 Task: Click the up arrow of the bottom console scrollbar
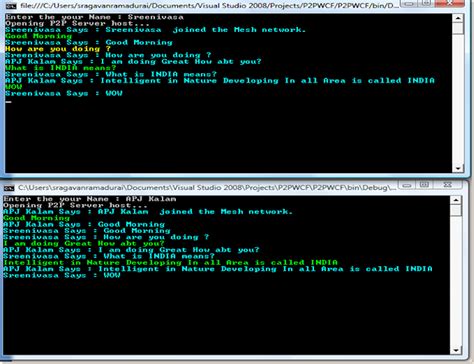(x=456, y=200)
